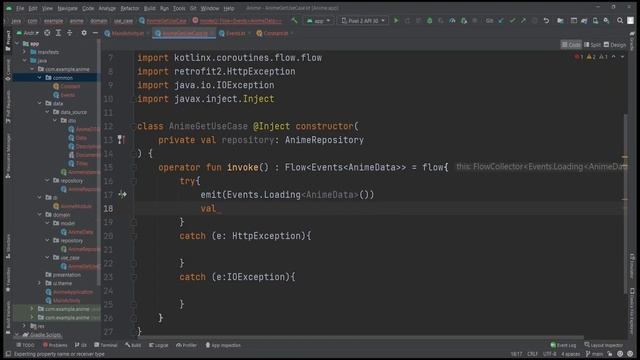Expand the manifests folder
The width and height of the screenshot is (640, 360).
coord(24,52)
